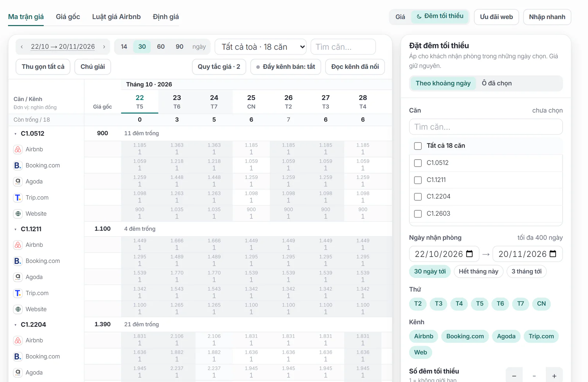Click the Airbnb icon under C1.0512
588x382 pixels.
click(x=18, y=149)
